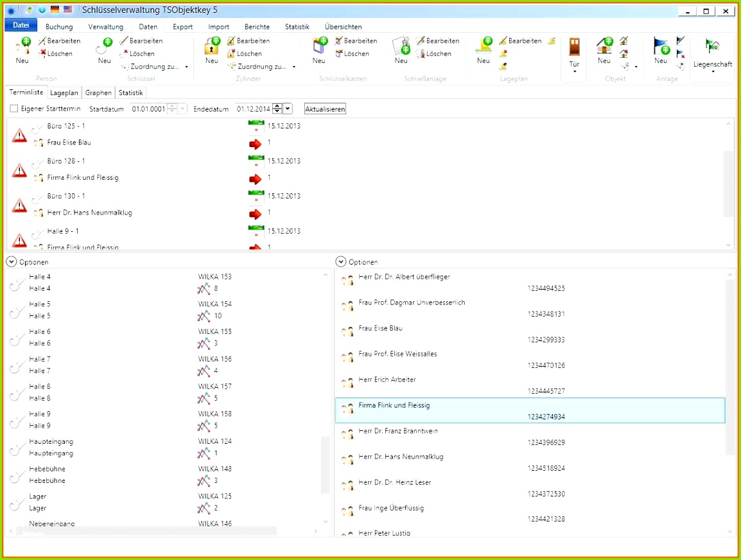The height and width of the screenshot is (560, 741).
Task: Add a new Schlüssel with Neu
Action: pyautogui.click(x=105, y=51)
